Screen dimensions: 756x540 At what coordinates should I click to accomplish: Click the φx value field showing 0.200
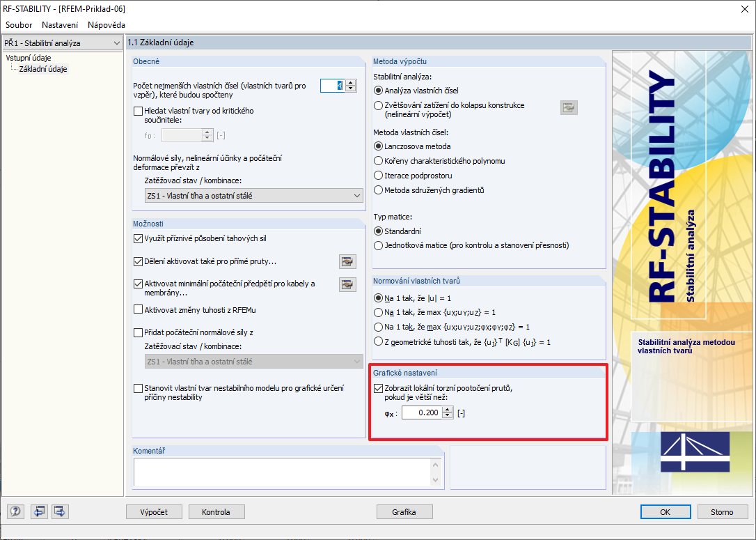coord(423,412)
